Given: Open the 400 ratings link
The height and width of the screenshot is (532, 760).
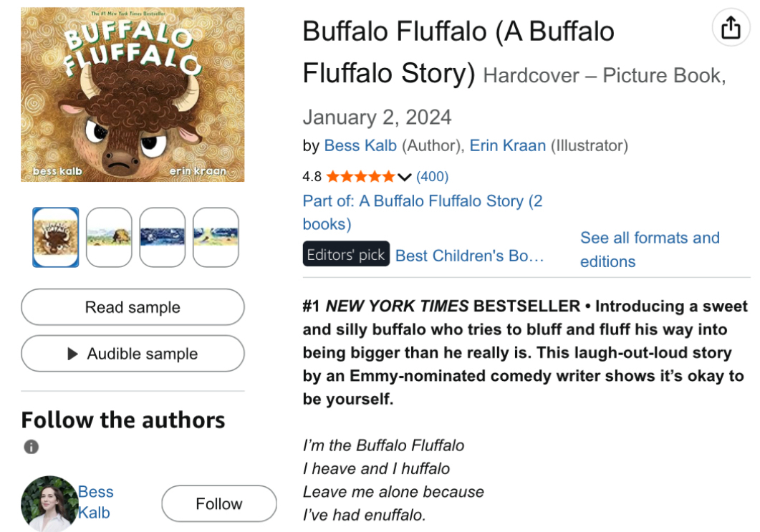Looking at the screenshot, I should 432,176.
